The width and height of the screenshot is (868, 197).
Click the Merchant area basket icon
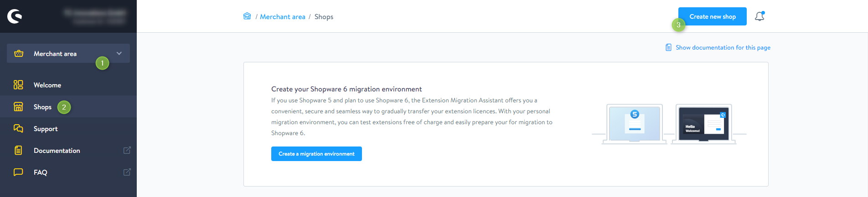(x=19, y=53)
